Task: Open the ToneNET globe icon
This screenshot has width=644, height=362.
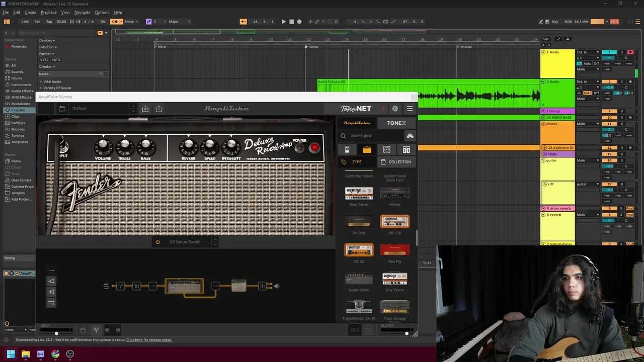Action: pyautogui.click(x=395, y=109)
